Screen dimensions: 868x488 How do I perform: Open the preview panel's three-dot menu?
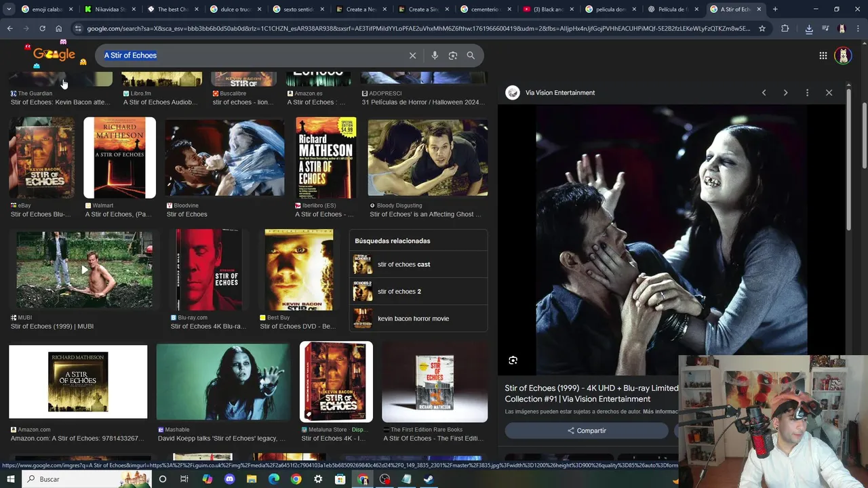[807, 93]
